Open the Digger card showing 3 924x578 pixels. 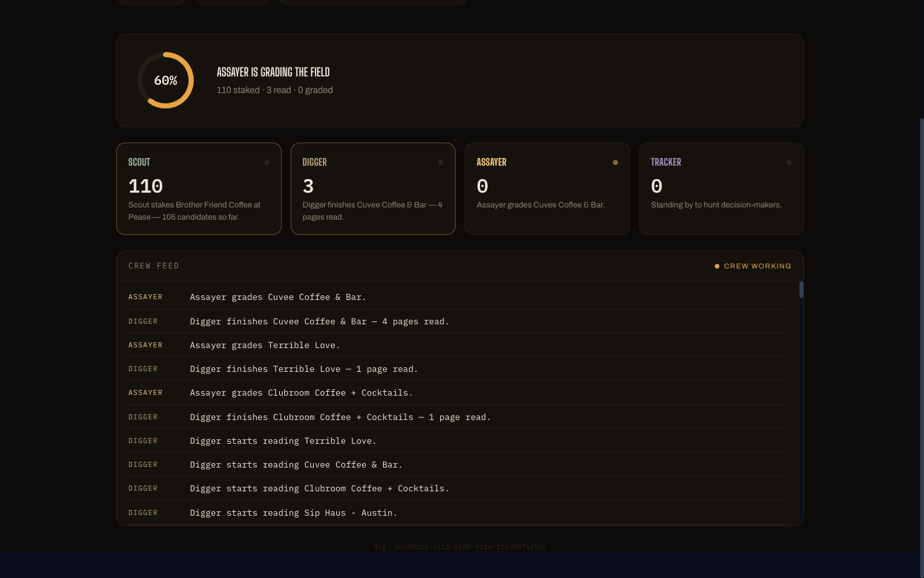tap(373, 189)
